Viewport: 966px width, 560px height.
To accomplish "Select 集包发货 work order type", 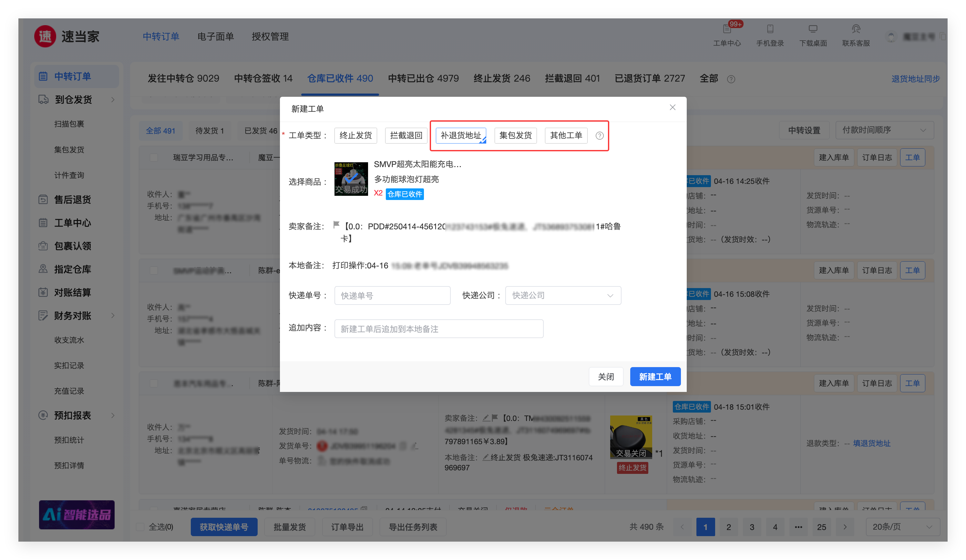I will click(515, 135).
